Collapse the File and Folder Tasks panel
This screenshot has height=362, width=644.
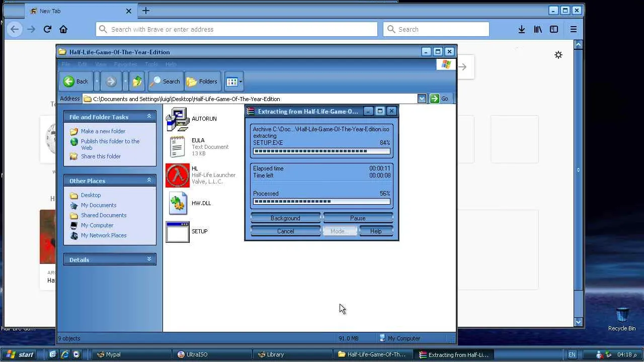(x=149, y=117)
